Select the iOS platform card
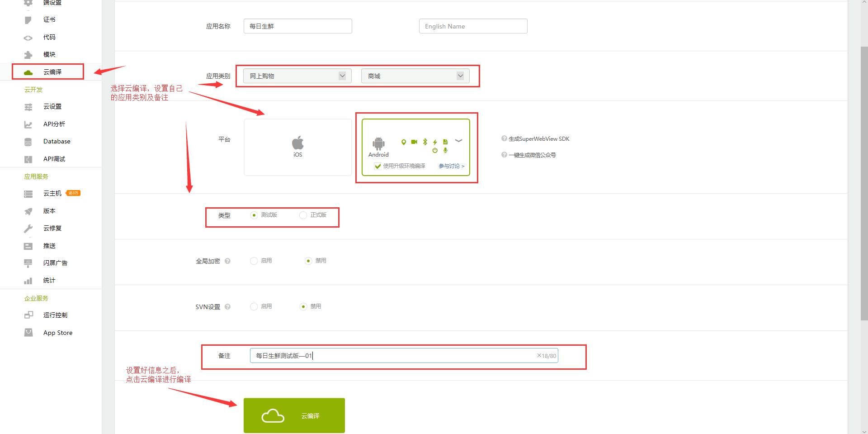Viewport: 868px width, 434px height. [x=297, y=147]
